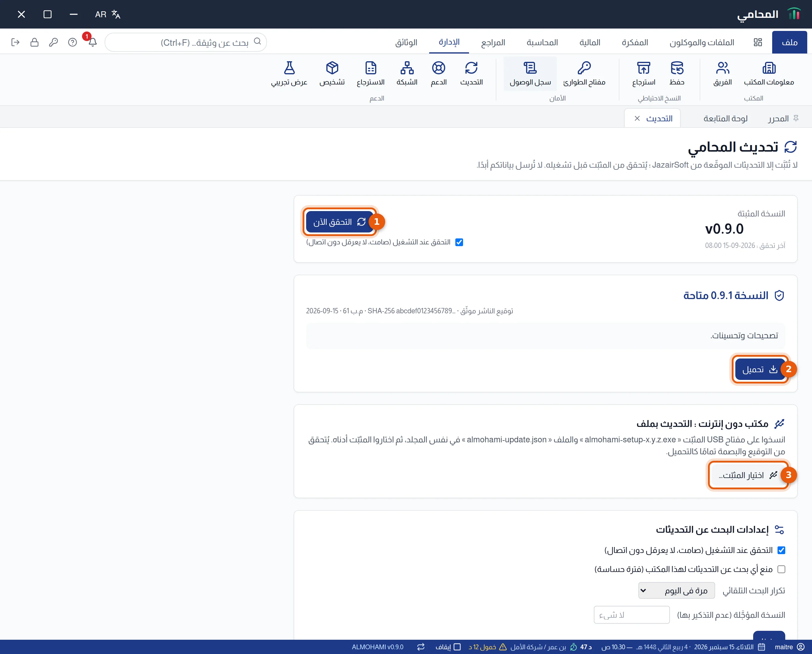Stop the timer with إيقاف

448,647
